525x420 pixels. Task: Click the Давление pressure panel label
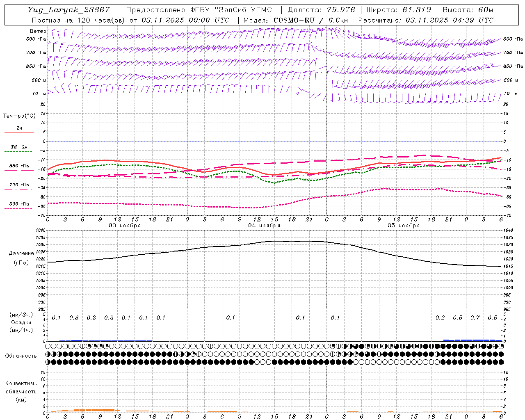(21, 253)
